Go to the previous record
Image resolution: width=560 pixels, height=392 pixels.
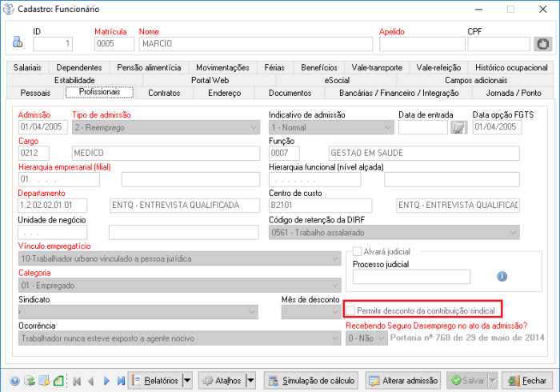tap(90, 380)
